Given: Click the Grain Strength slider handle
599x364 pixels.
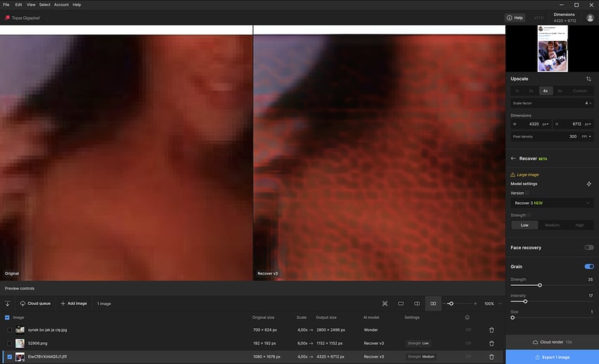Looking at the screenshot, I should (540, 285).
